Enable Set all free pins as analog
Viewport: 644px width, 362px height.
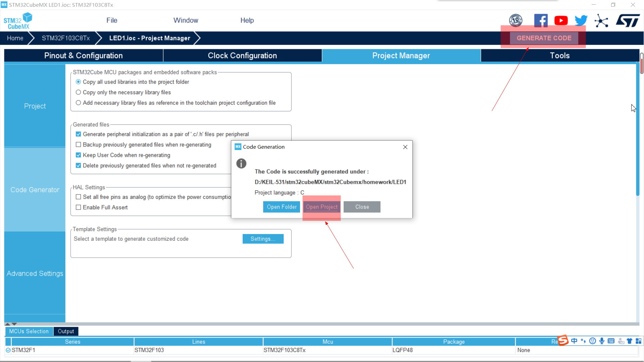(78, 197)
